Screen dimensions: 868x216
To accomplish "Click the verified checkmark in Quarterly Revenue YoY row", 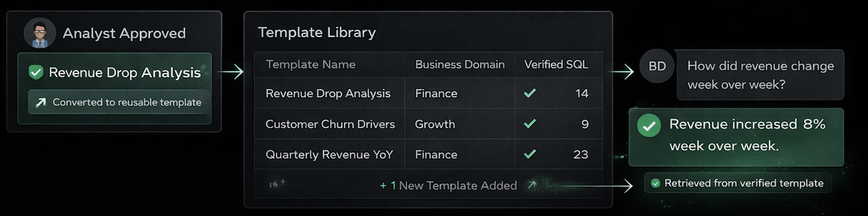I will [530, 154].
